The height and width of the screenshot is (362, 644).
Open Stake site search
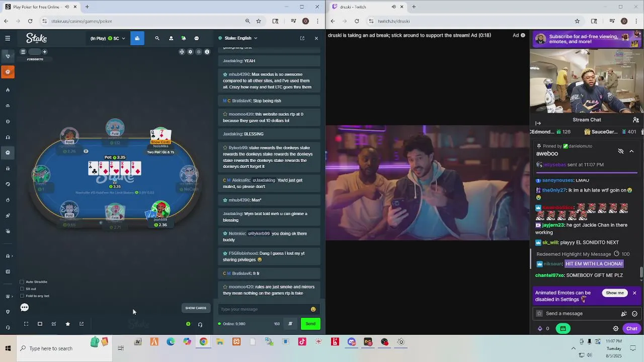coord(157,38)
